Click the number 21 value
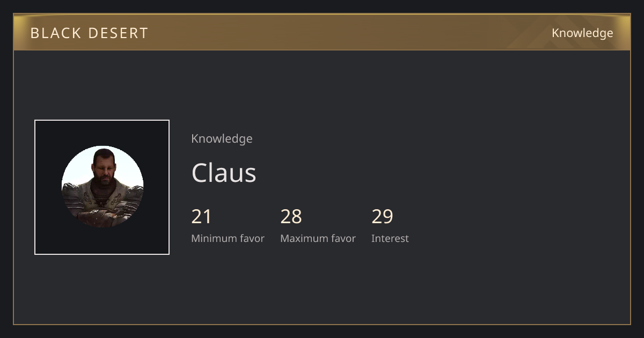 pos(201,217)
